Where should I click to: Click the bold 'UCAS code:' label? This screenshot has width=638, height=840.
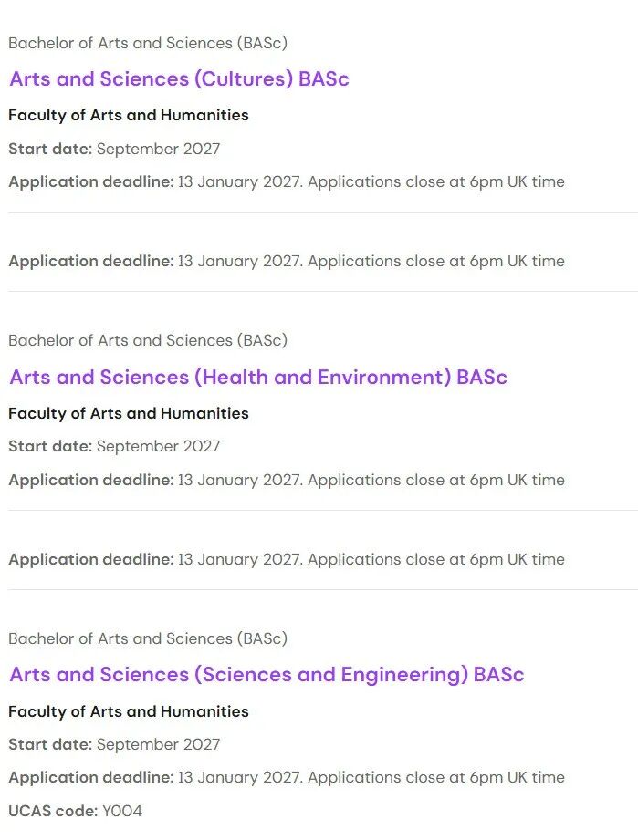[x=53, y=811]
